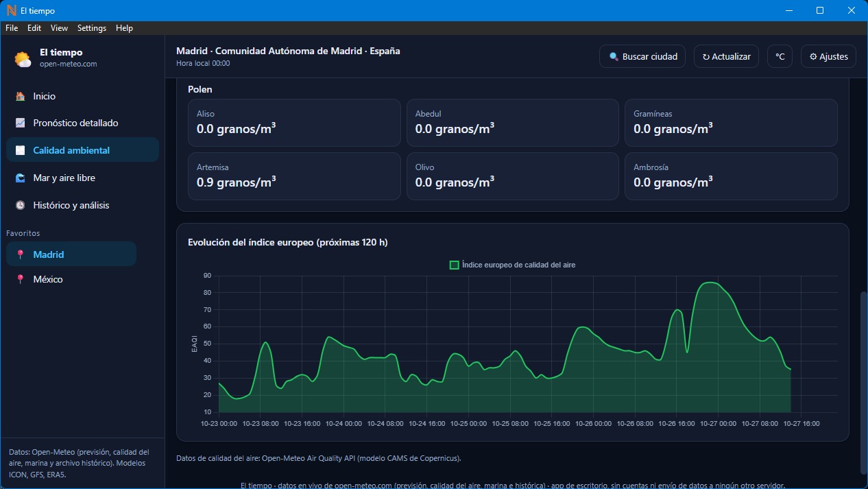Click the app icon in the title bar
Viewport: 868px width, 489px height.
11,10
